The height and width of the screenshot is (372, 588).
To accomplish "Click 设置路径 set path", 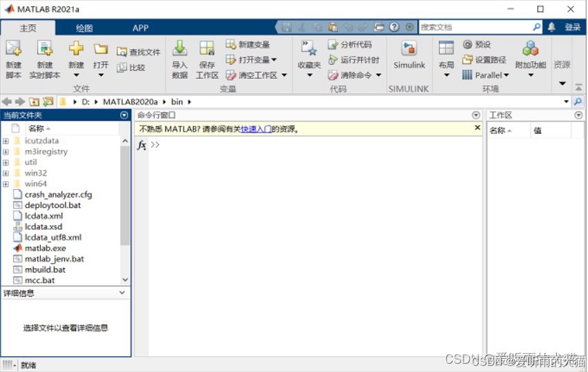I will point(484,59).
